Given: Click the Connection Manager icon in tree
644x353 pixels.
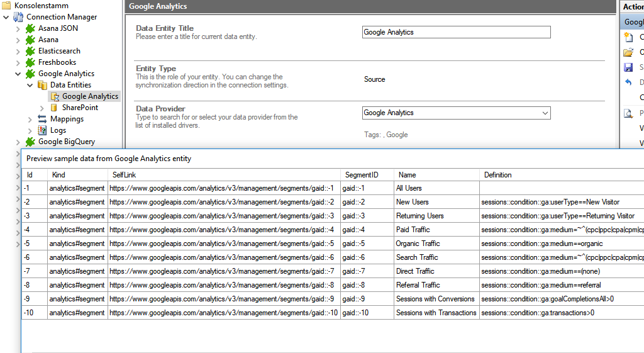Looking at the screenshot, I should (18, 17).
